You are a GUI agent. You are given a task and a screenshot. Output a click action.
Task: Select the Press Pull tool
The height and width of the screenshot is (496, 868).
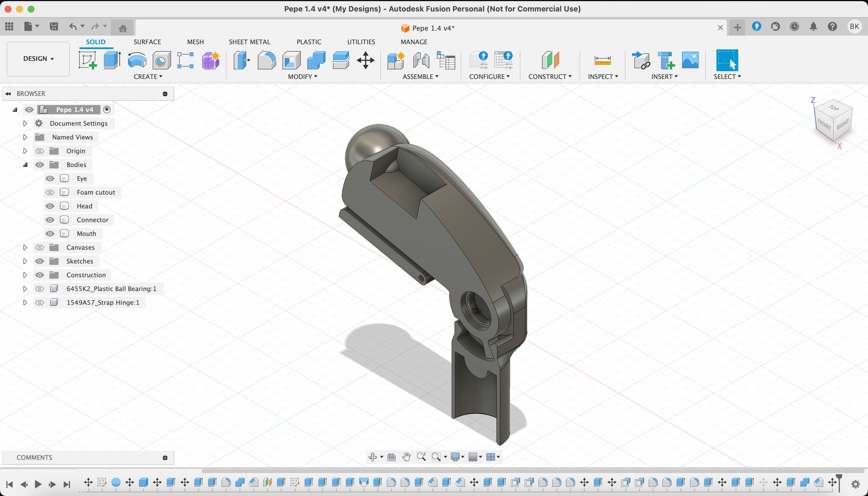[242, 60]
